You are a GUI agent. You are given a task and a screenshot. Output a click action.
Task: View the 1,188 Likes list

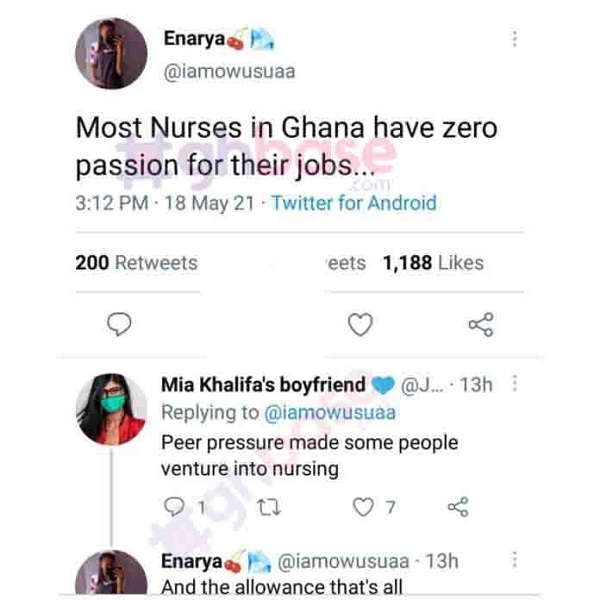pos(433,263)
